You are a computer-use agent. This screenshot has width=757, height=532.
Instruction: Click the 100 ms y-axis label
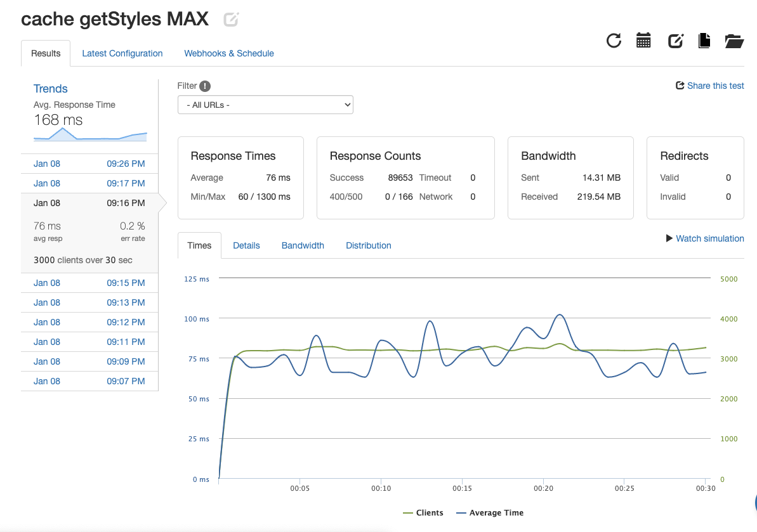click(x=197, y=319)
